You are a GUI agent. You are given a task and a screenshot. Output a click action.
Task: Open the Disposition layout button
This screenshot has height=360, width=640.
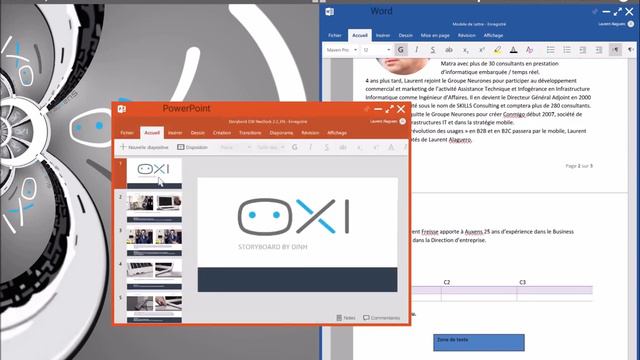193,147
